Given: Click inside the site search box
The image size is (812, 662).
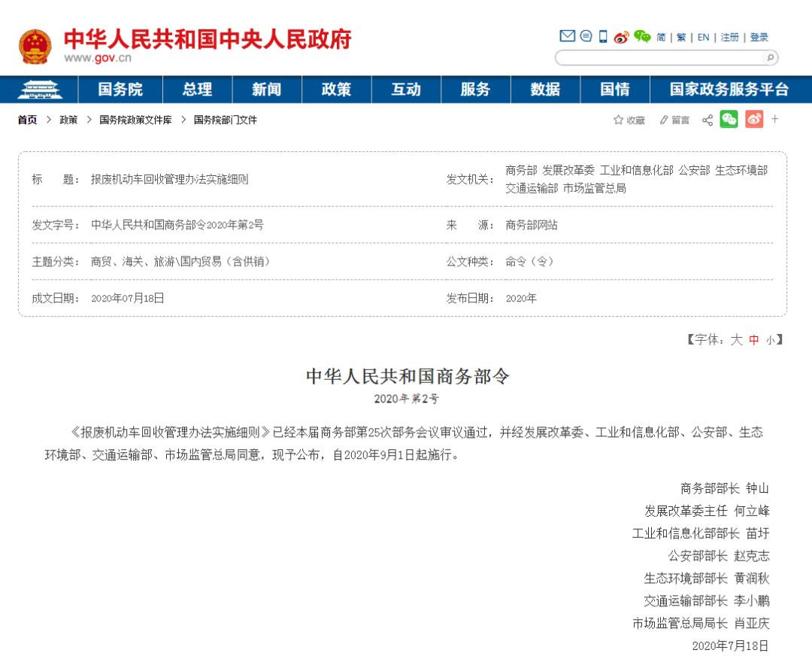Looking at the screenshot, I should 658,58.
